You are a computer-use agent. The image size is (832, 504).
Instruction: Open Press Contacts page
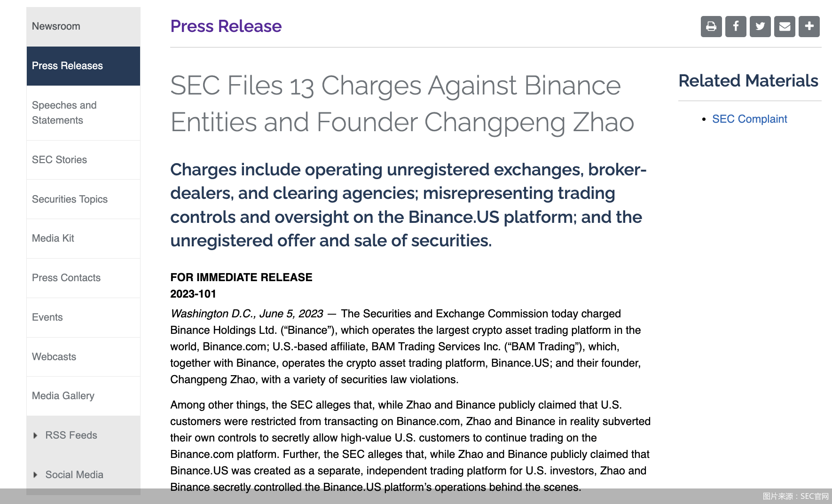[66, 278]
